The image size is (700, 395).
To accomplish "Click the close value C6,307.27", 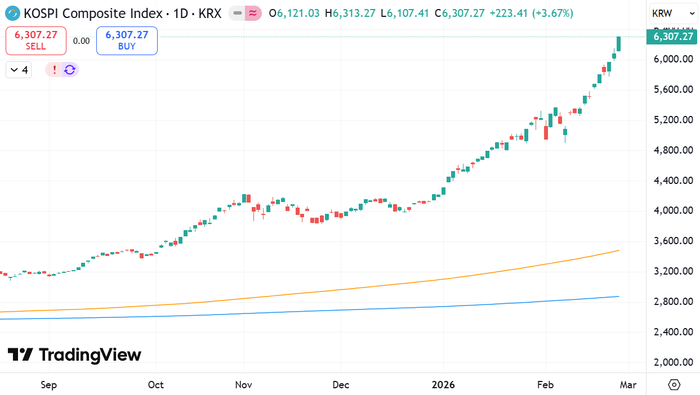I will coord(459,13).
